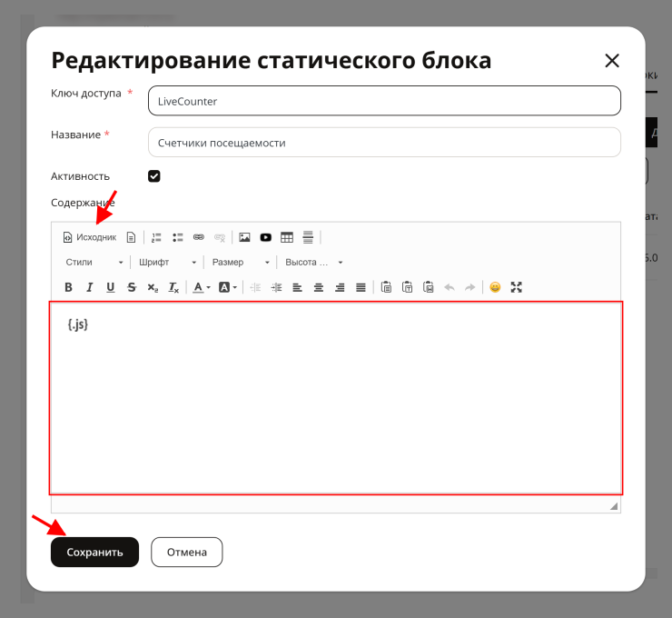Click the Insert link icon
672x618 pixels.
199,237
